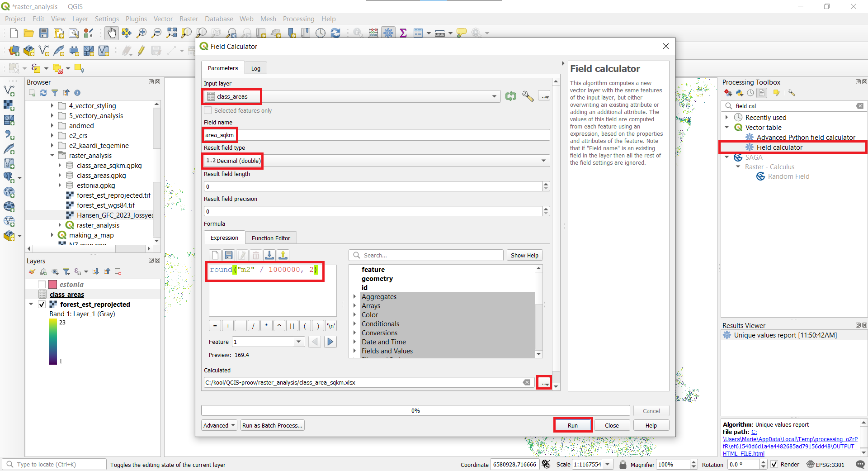Click Open Data Source Manager icon
The width and height of the screenshot is (868, 471).
tap(14, 51)
